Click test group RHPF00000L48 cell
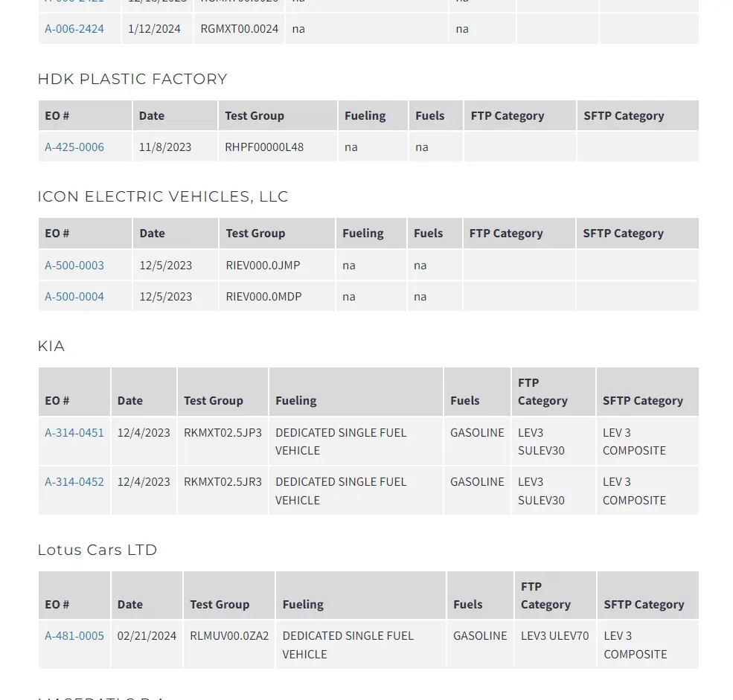This screenshot has height=700, width=733. pos(264,147)
